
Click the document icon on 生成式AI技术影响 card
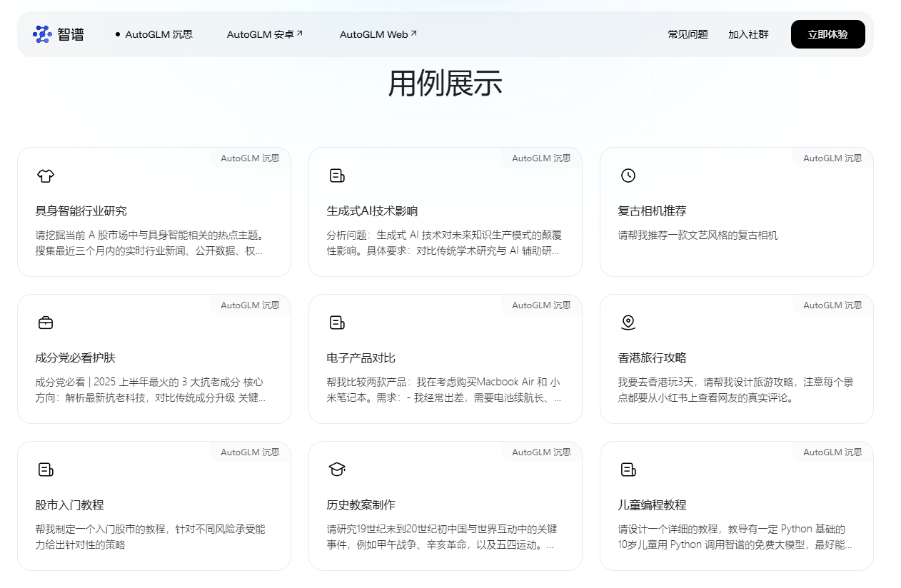pos(337,176)
